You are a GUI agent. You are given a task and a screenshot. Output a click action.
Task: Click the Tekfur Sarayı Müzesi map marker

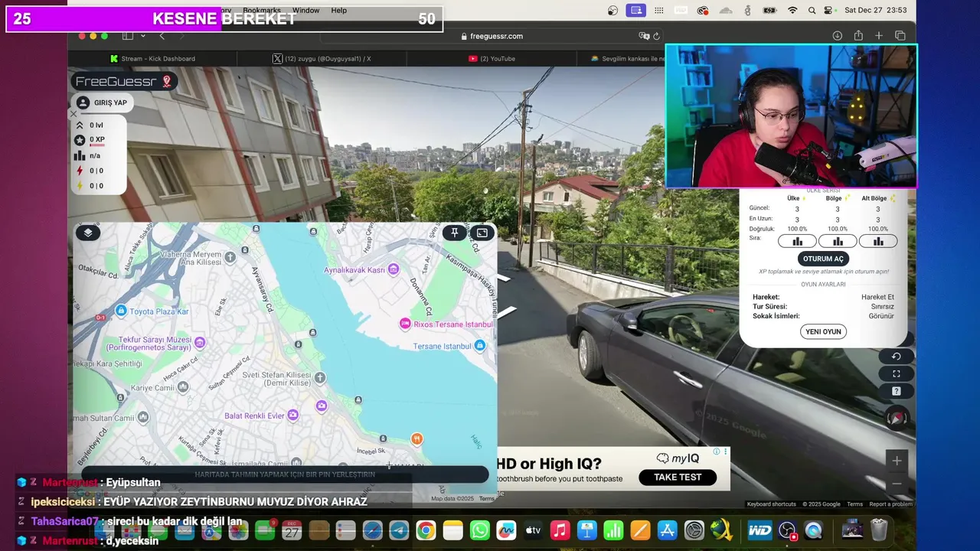click(x=200, y=342)
